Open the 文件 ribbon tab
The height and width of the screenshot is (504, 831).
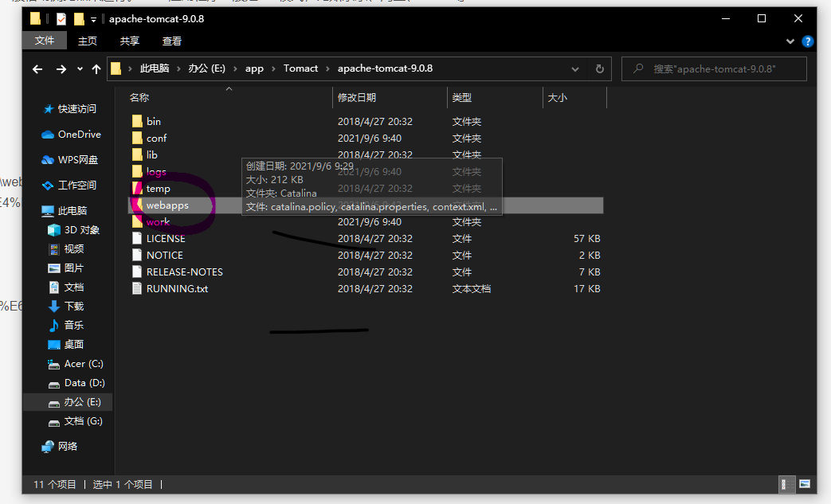45,41
